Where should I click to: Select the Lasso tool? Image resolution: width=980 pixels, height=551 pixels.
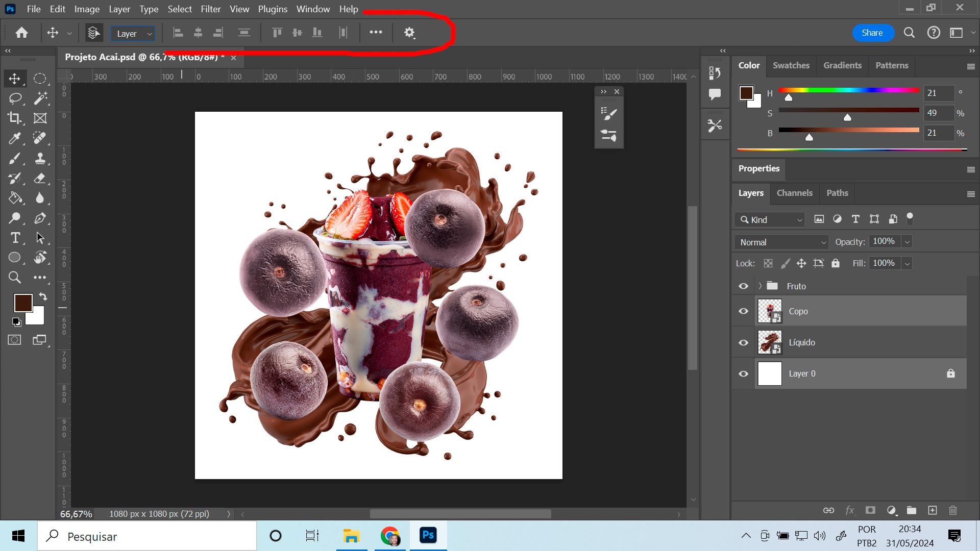click(15, 98)
